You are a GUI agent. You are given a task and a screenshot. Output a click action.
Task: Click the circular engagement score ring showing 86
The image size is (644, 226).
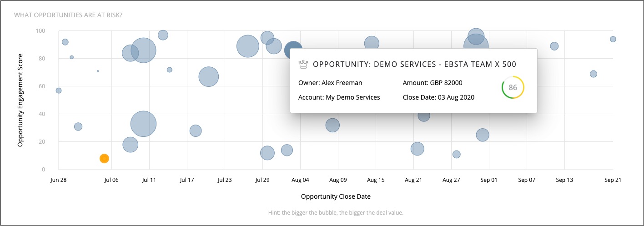pyautogui.click(x=513, y=88)
